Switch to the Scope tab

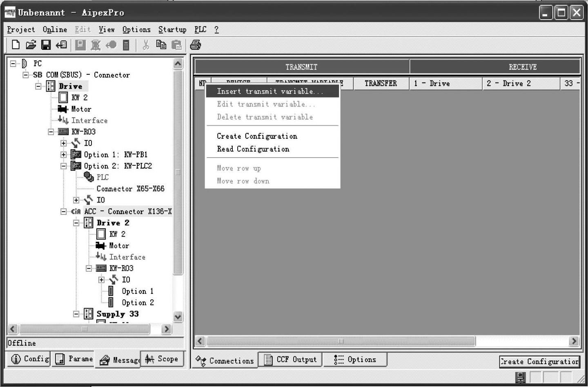pos(162,359)
